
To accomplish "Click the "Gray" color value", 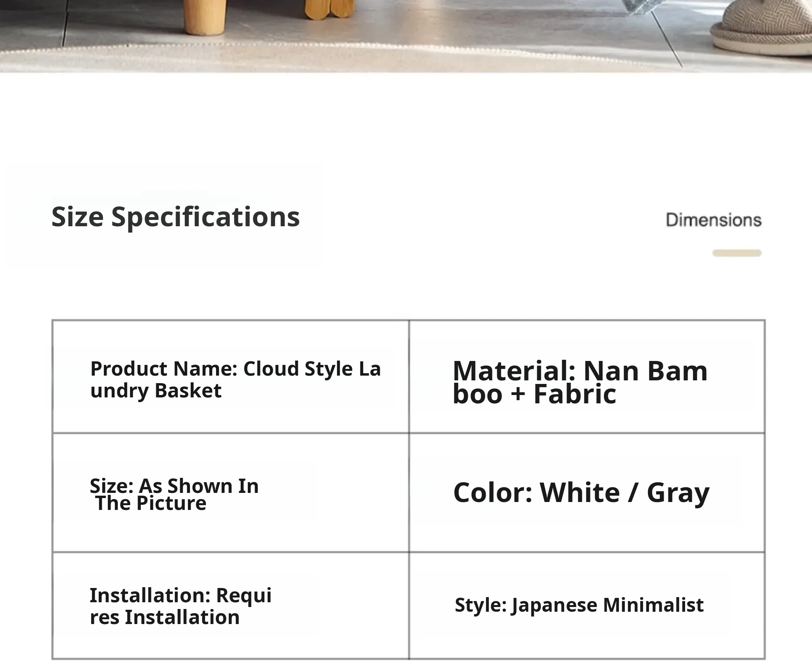I will click(678, 492).
